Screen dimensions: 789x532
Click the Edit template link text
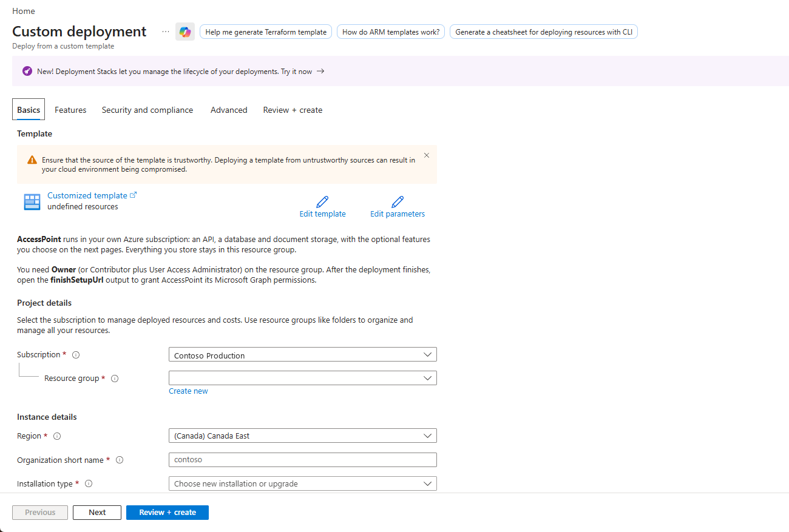coord(322,214)
